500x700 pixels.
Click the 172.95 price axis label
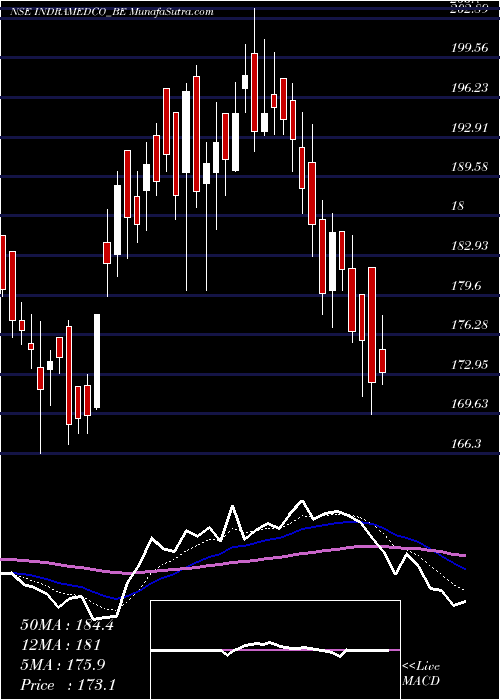[469, 365]
